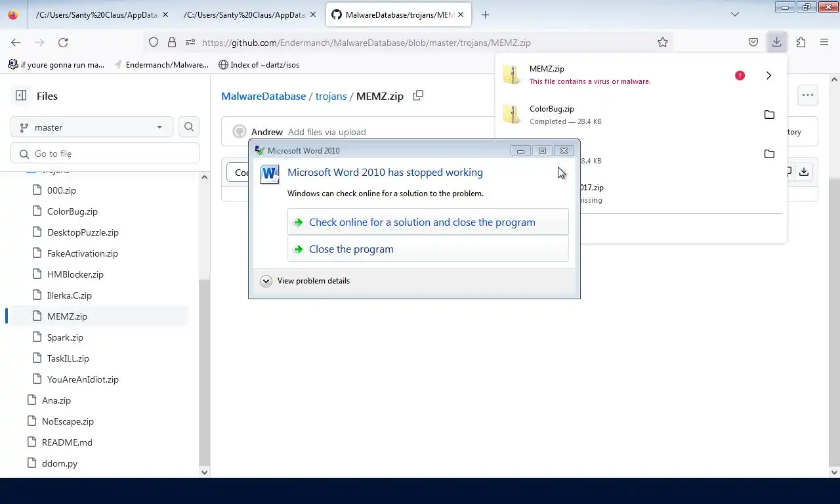Switch to the first C:/Users/Santy tab
The height and width of the screenshot is (504, 840).
tap(102, 14)
